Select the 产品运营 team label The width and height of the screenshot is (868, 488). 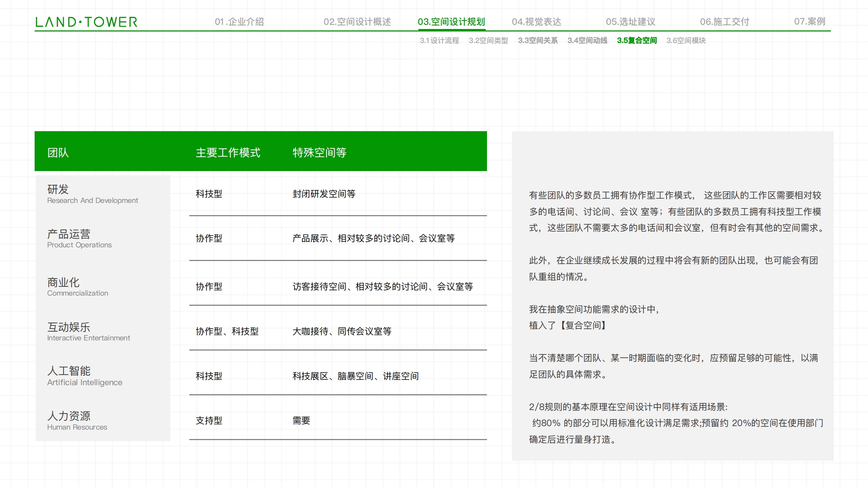pyautogui.click(x=69, y=234)
